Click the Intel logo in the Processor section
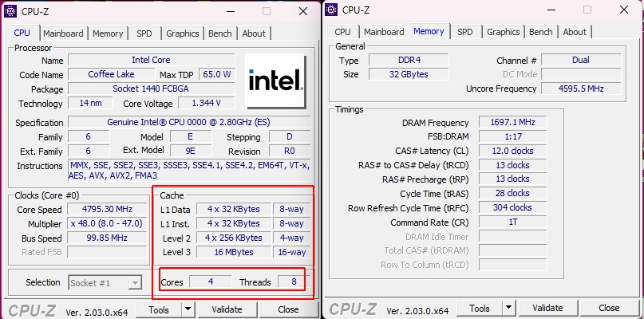Image resolution: width=644 pixels, height=319 pixels. (x=275, y=81)
